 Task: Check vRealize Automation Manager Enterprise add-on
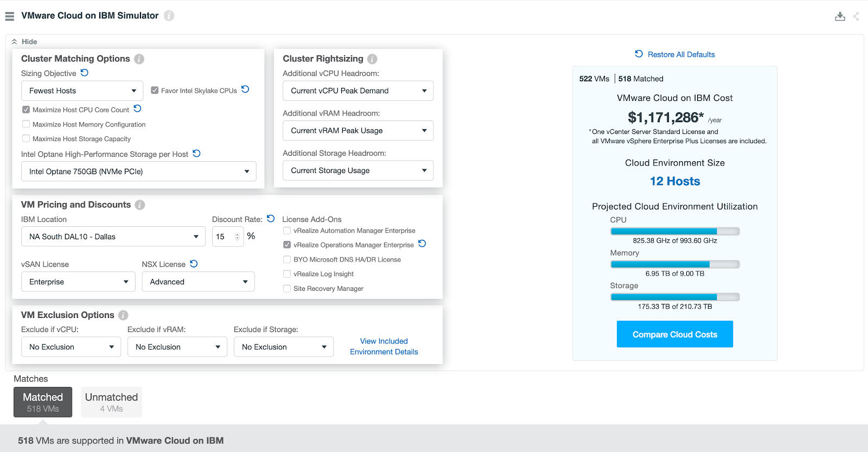[x=287, y=231]
